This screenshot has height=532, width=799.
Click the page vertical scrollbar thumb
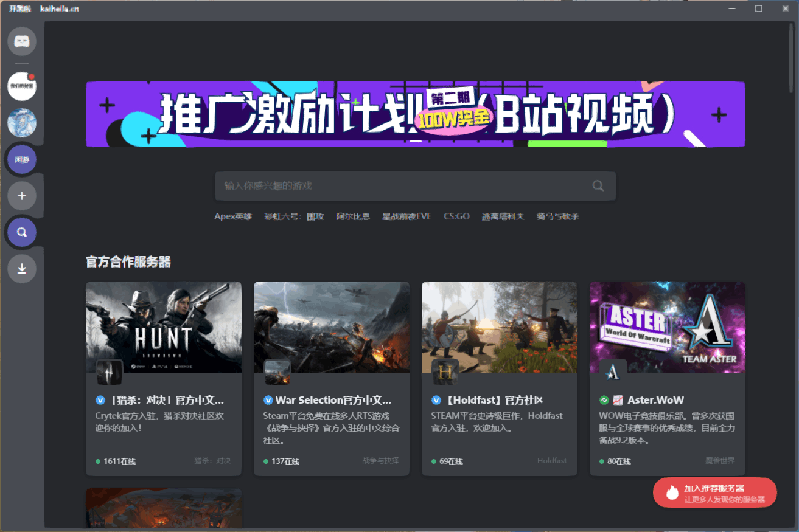(791, 59)
